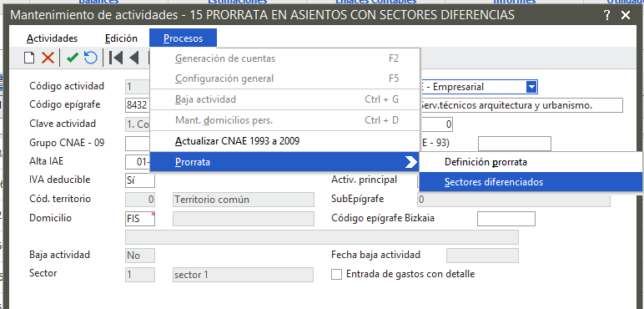Image resolution: width=644 pixels, height=309 pixels.
Task: Open the Empresarial dropdown arrow
Action: [531, 87]
